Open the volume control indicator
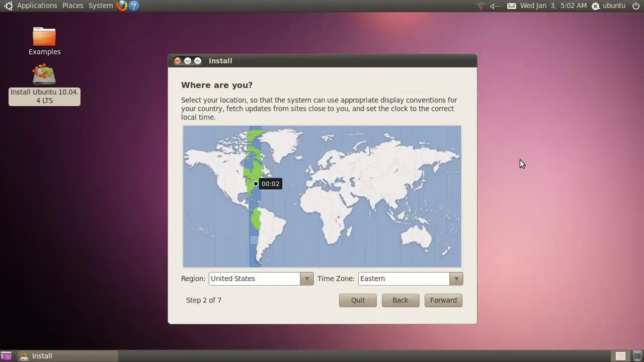 pyautogui.click(x=496, y=6)
